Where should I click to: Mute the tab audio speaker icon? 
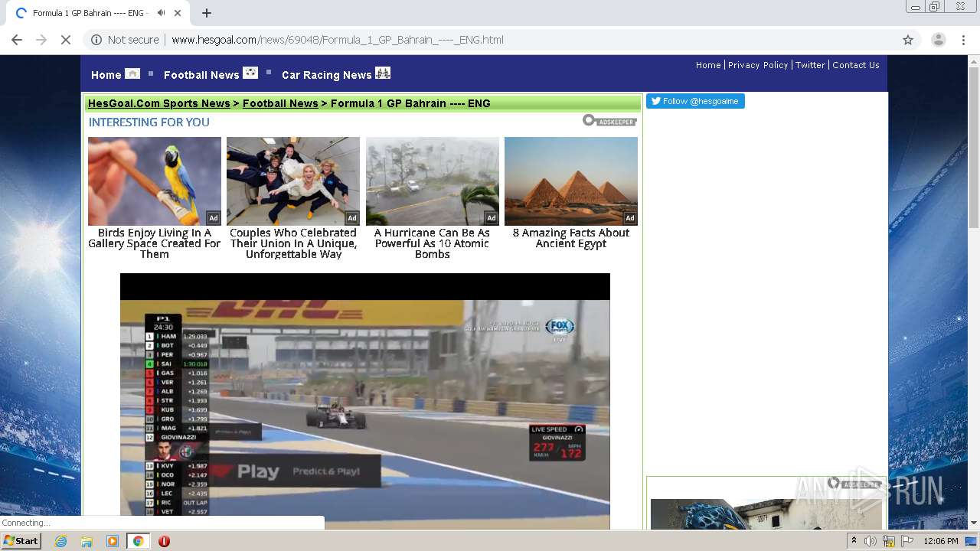[x=162, y=13]
